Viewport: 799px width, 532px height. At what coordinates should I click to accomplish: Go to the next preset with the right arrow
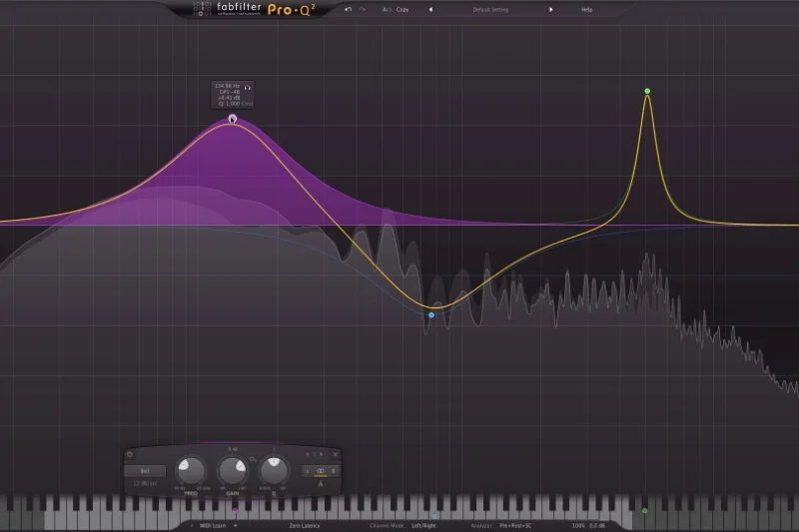coord(551,9)
